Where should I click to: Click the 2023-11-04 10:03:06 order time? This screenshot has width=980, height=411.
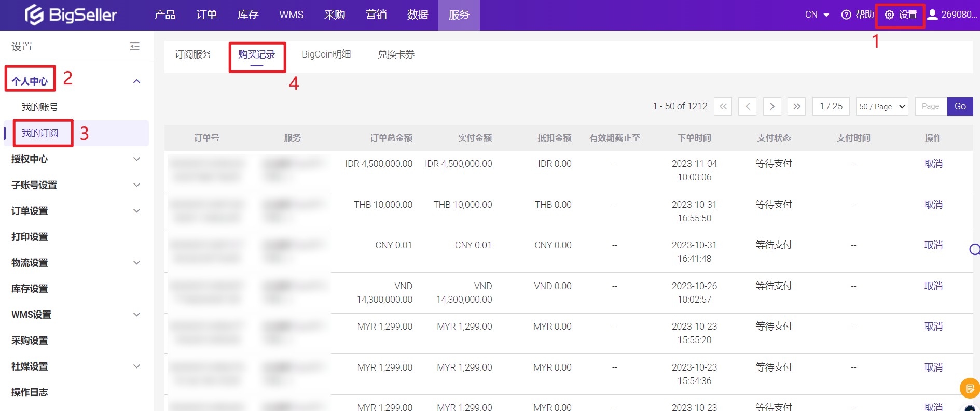pos(694,171)
